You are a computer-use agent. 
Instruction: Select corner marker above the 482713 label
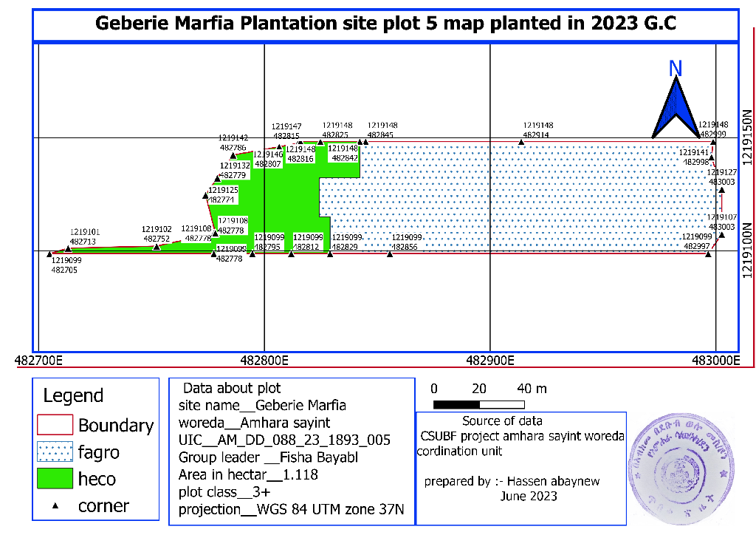[x=69, y=248]
